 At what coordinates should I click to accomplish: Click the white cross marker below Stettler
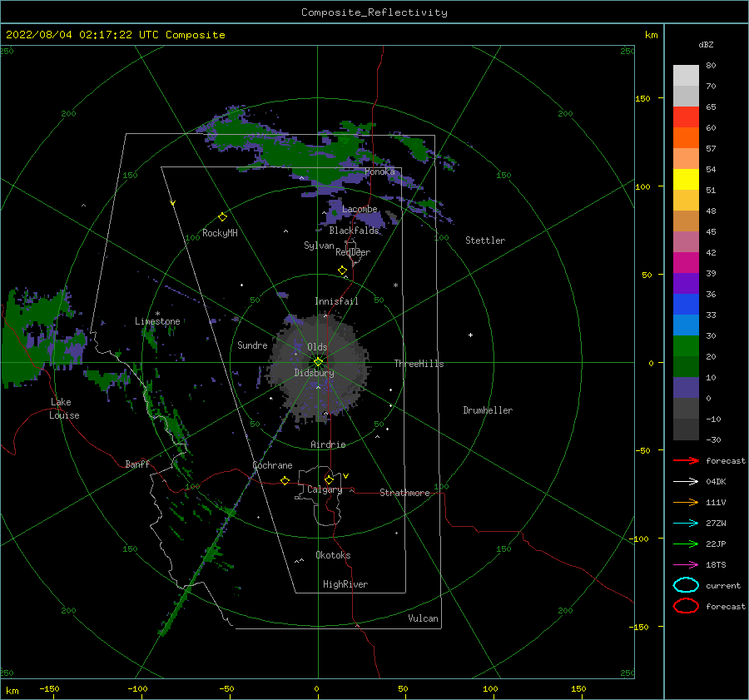pos(470,335)
